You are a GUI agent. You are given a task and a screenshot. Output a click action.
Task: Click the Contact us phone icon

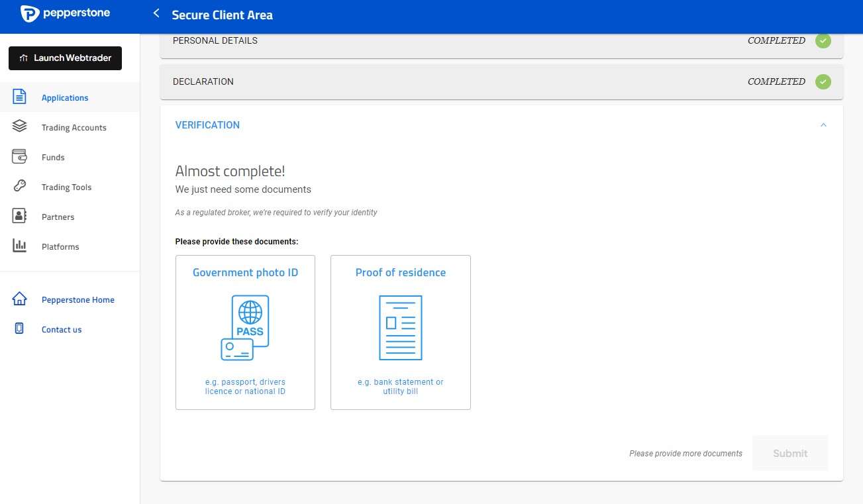click(19, 328)
